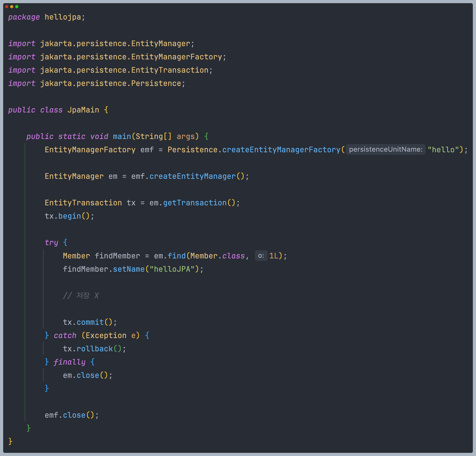Click the tx.rollback() call

click(x=94, y=349)
